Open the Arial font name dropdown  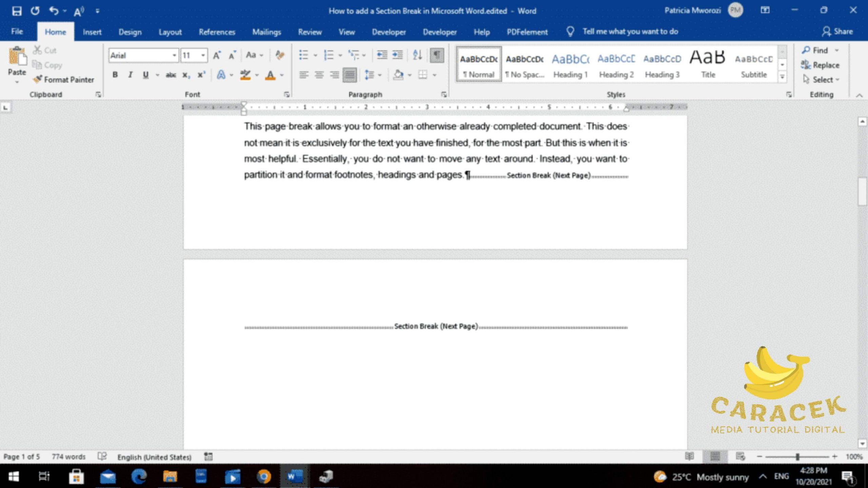pos(174,55)
